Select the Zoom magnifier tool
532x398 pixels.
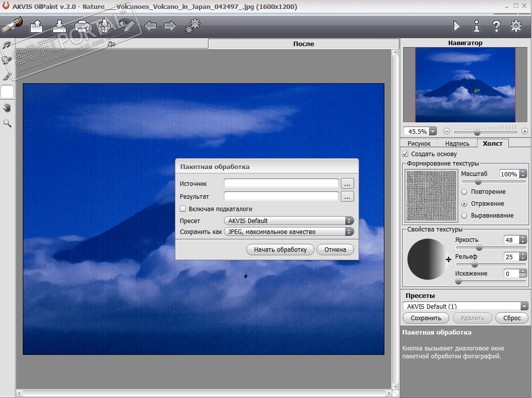(7, 123)
